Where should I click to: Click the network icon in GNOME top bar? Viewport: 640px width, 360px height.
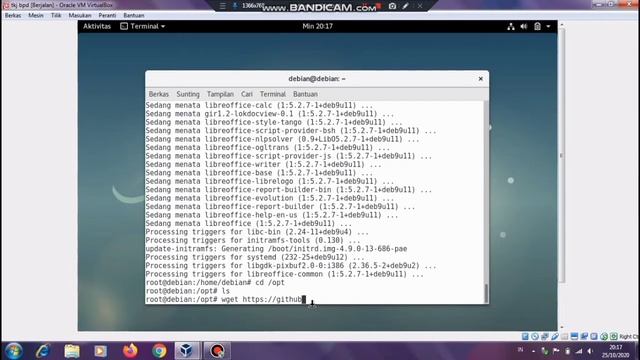(511, 27)
